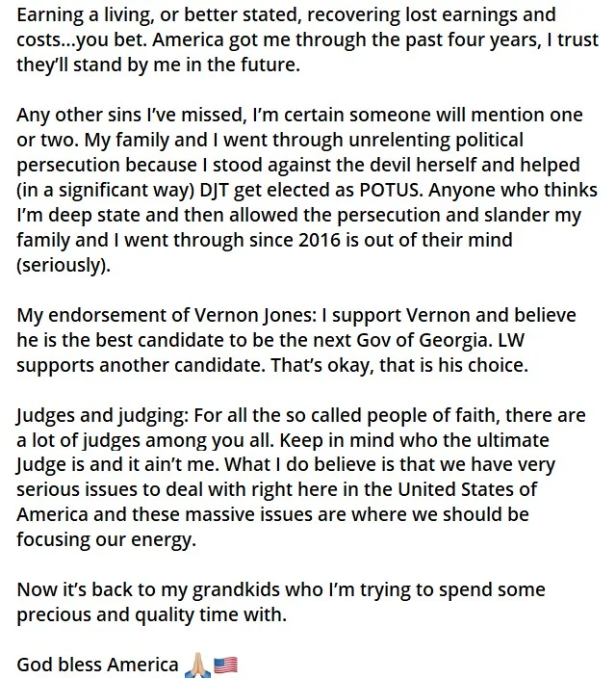Click the "focusing our energy." line
This screenshot has width=616, height=679.
click(106, 539)
